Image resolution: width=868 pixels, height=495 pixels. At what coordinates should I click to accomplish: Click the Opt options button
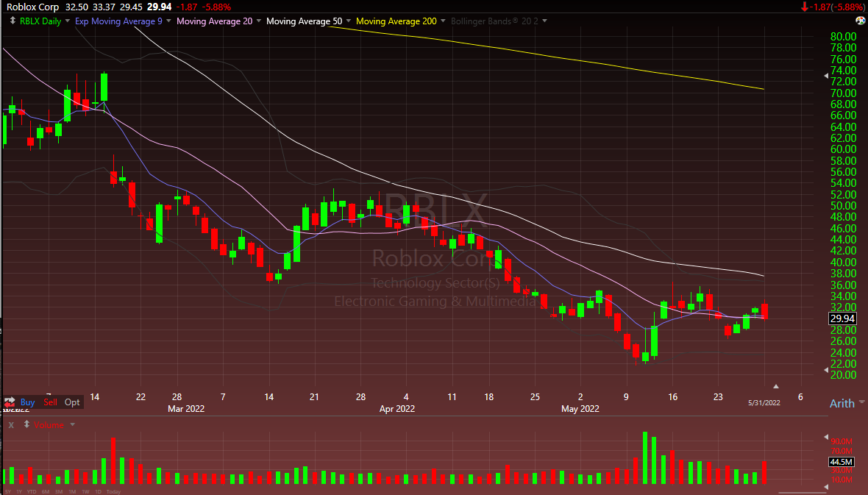[73, 402]
